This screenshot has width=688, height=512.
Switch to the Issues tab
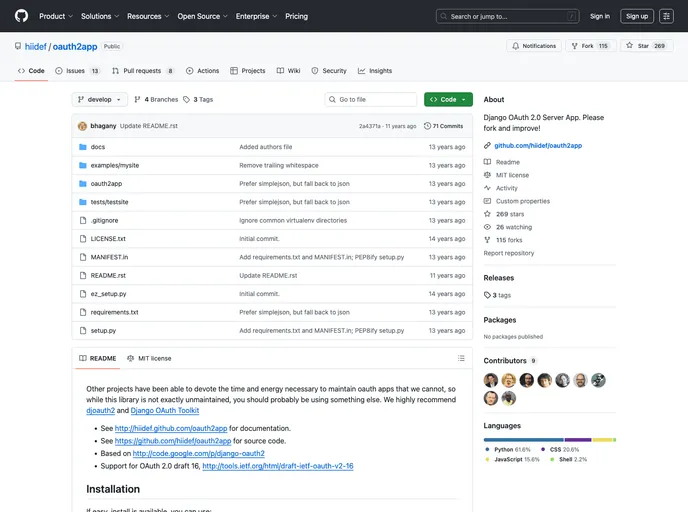point(77,71)
